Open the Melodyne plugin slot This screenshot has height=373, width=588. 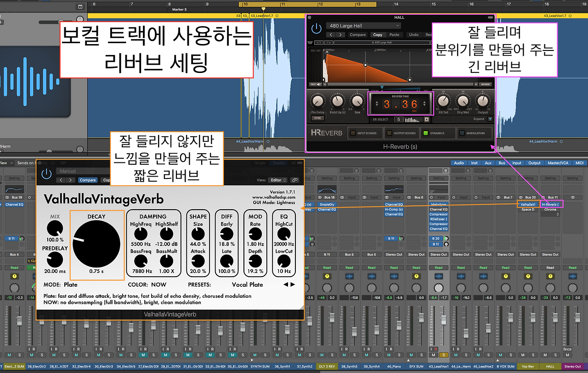[439, 204]
